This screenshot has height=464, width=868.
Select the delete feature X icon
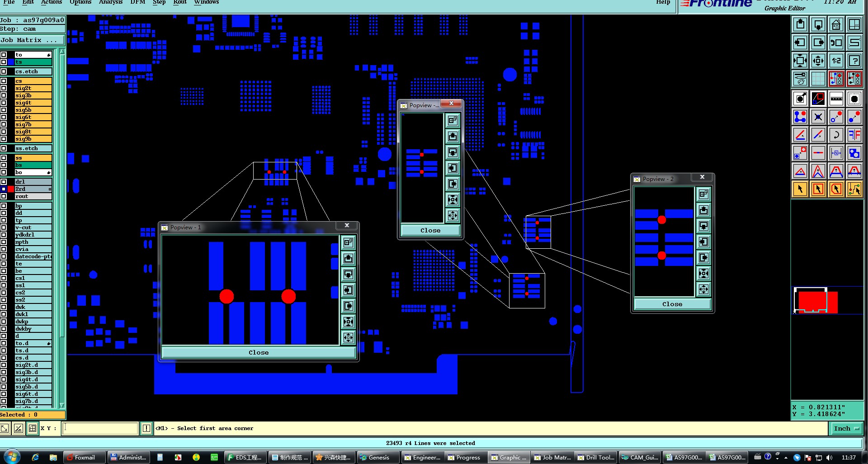pyautogui.click(x=818, y=117)
